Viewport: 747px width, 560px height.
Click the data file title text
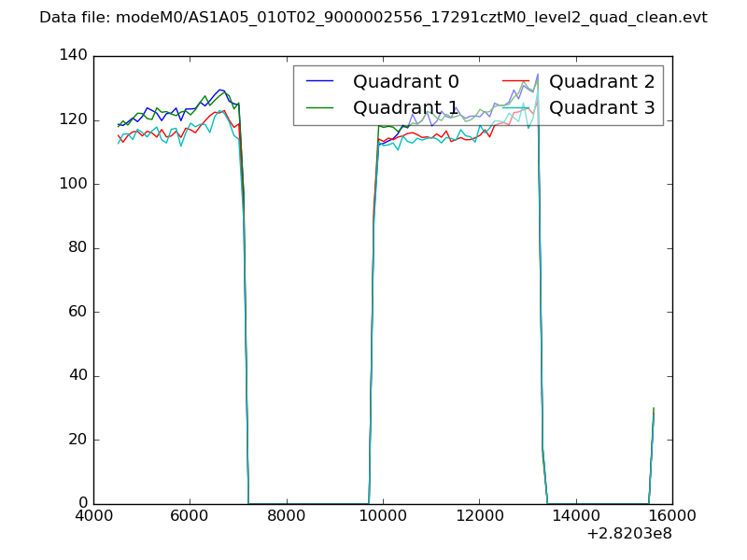(373, 18)
